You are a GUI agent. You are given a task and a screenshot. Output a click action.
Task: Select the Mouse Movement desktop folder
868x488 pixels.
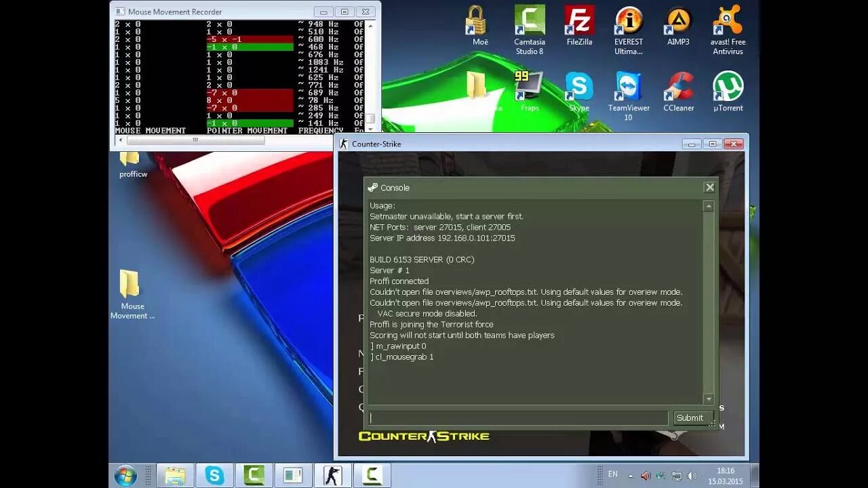(132, 294)
